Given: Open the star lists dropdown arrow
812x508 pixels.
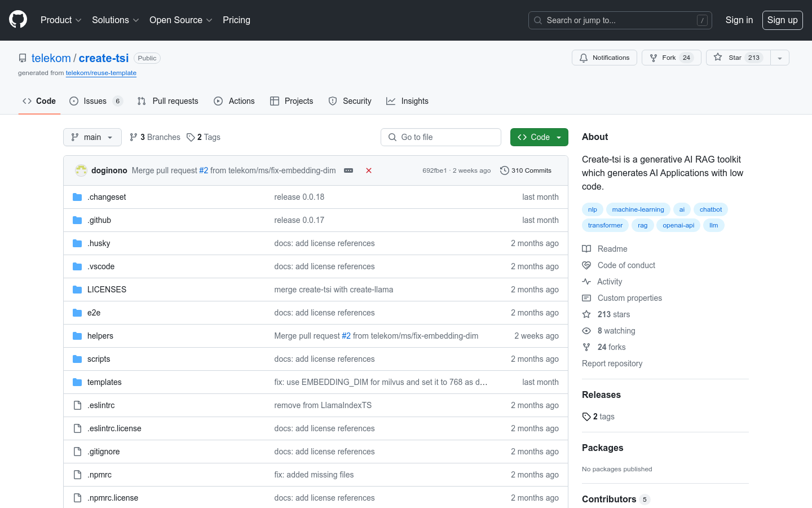Looking at the screenshot, I should [x=780, y=58].
